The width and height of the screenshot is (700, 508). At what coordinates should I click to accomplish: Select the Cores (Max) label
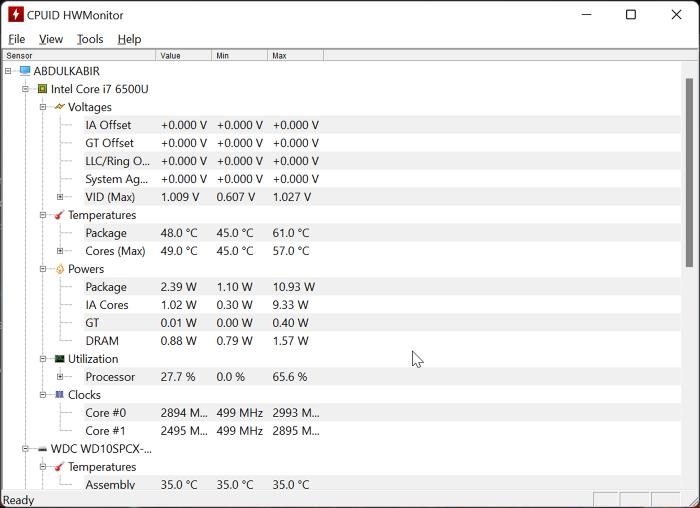click(115, 251)
